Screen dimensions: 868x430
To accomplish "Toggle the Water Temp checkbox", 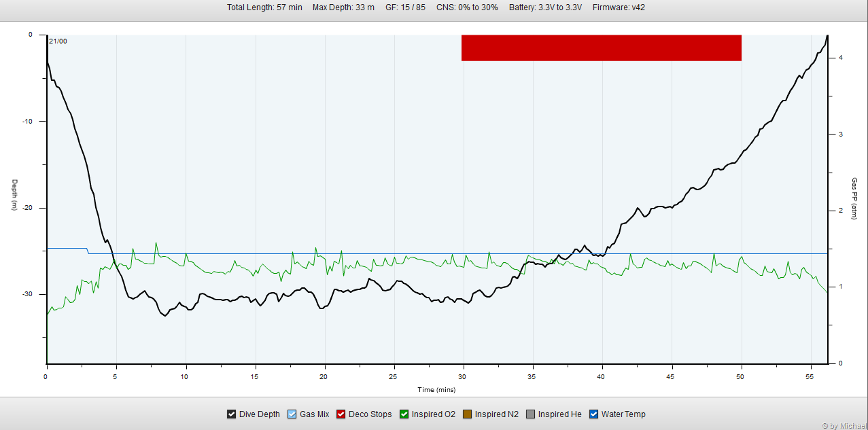I will pyautogui.click(x=593, y=414).
